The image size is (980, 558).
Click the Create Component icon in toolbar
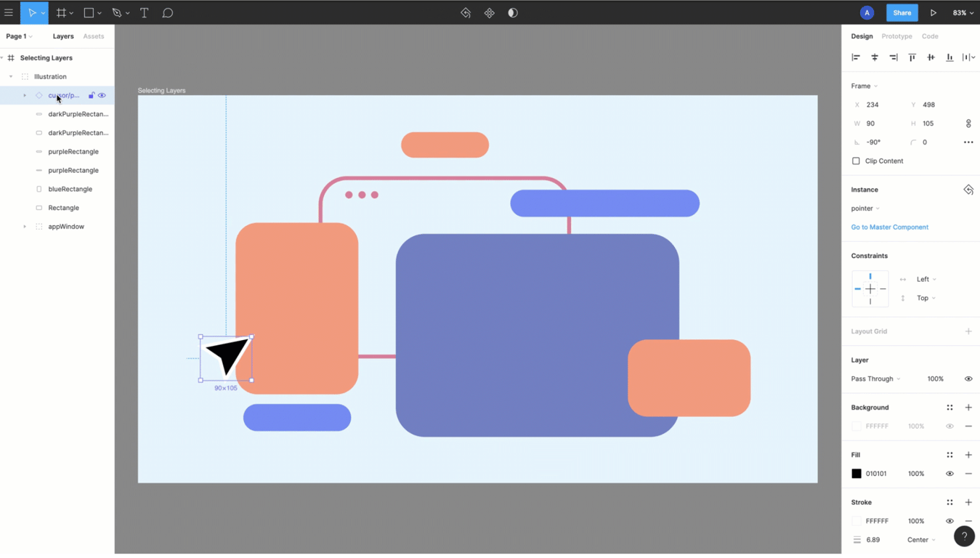(489, 12)
